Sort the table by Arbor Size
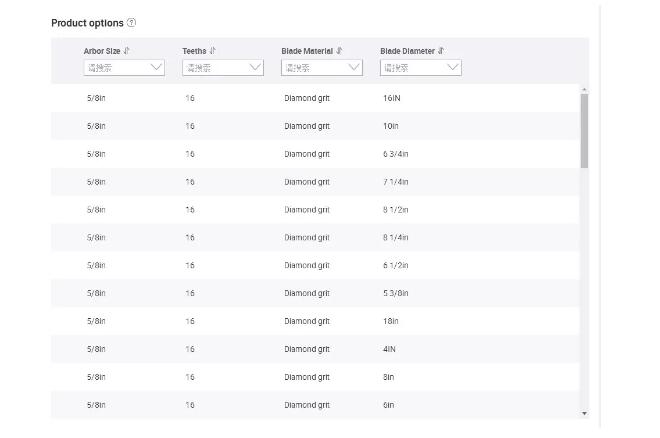This screenshot has width=660, height=438. [128, 51]
